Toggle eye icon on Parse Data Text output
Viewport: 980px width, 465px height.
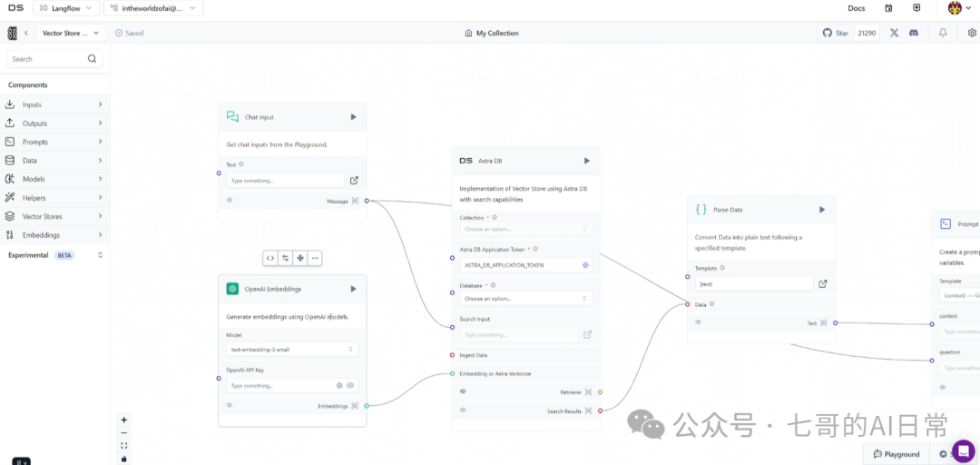[698, 322]
